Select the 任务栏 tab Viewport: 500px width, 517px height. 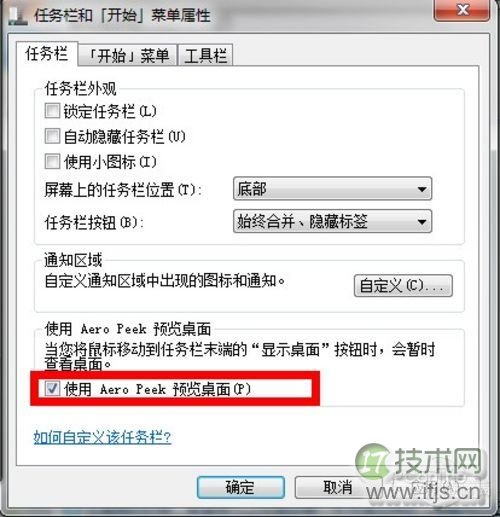(x=47, y=54)
